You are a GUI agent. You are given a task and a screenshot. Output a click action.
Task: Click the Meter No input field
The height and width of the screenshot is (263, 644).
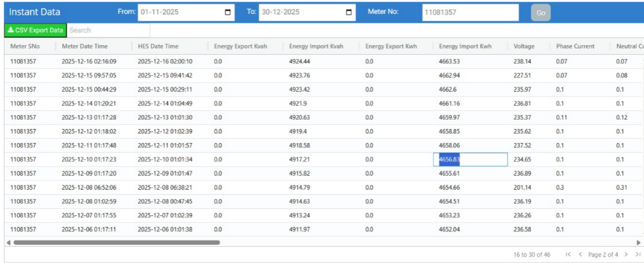click(470, 12)
